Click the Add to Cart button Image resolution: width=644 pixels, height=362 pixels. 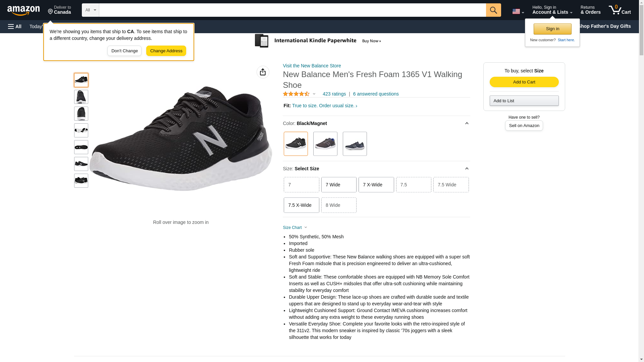(524, 82)
